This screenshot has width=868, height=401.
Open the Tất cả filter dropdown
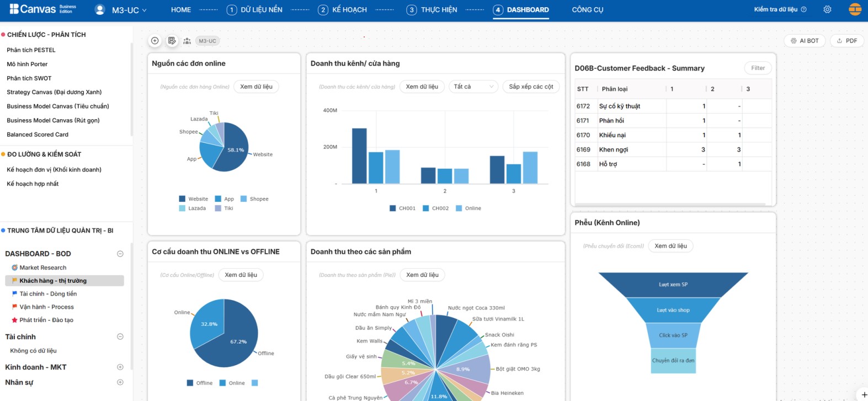point(473,87)
